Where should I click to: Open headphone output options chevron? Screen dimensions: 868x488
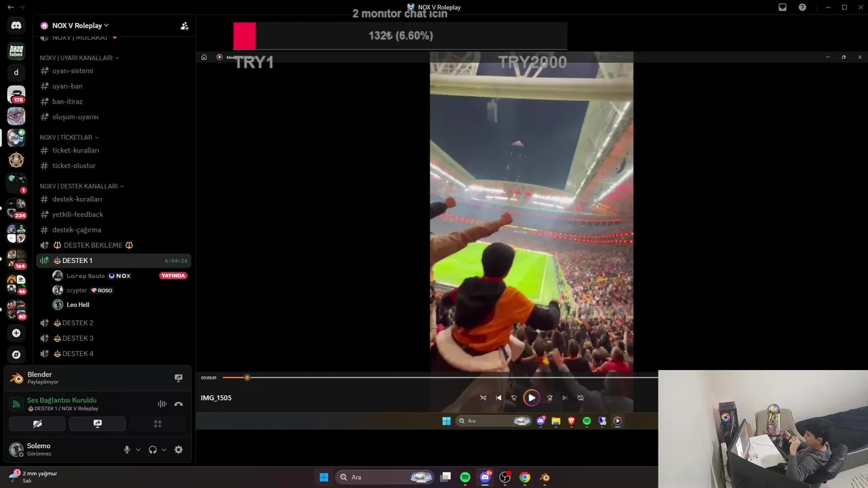coord(164,449)
